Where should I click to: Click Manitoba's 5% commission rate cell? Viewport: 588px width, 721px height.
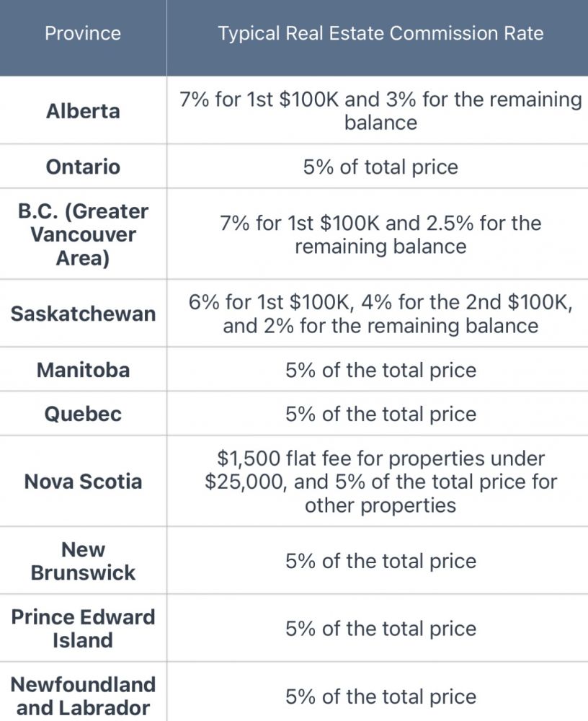click(380, 371)
